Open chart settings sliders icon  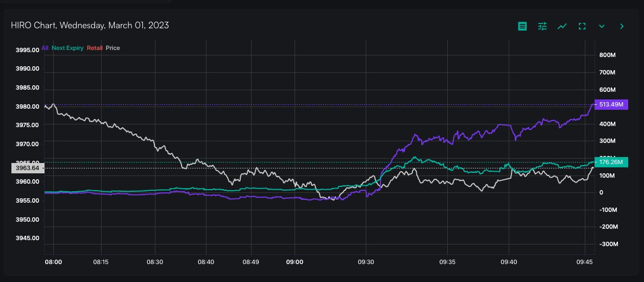[542, 26]
